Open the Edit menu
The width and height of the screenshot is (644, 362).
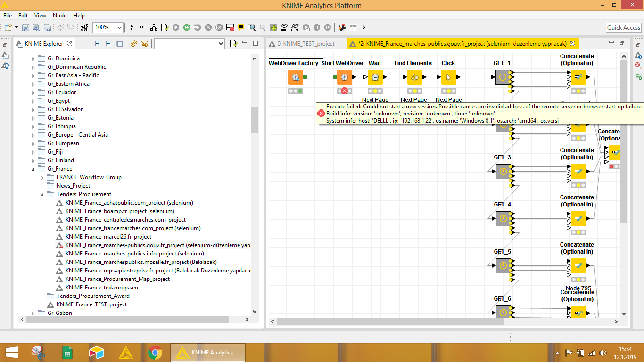point(23,16)
